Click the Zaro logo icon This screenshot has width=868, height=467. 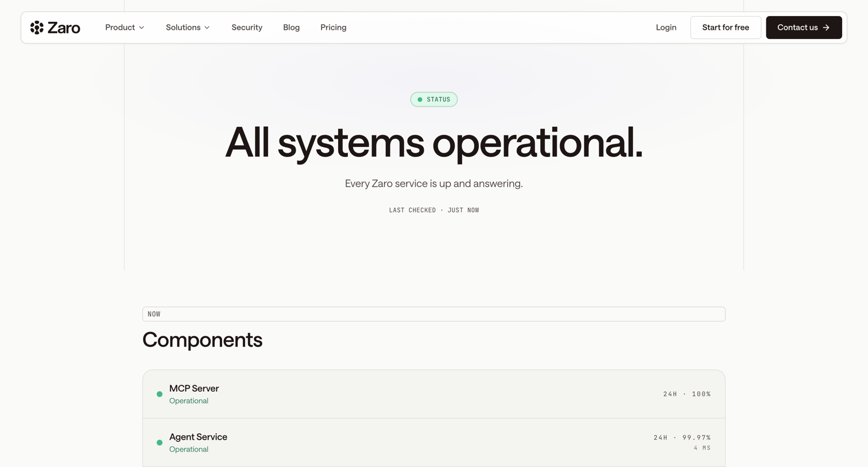click(37, 28)
